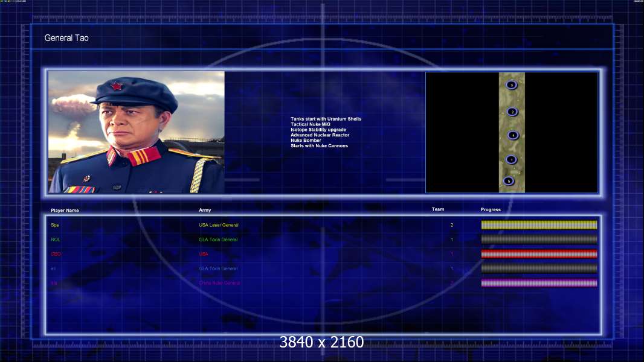Click the red star on the cap
644x362 pixels.
tap(117, 86)
